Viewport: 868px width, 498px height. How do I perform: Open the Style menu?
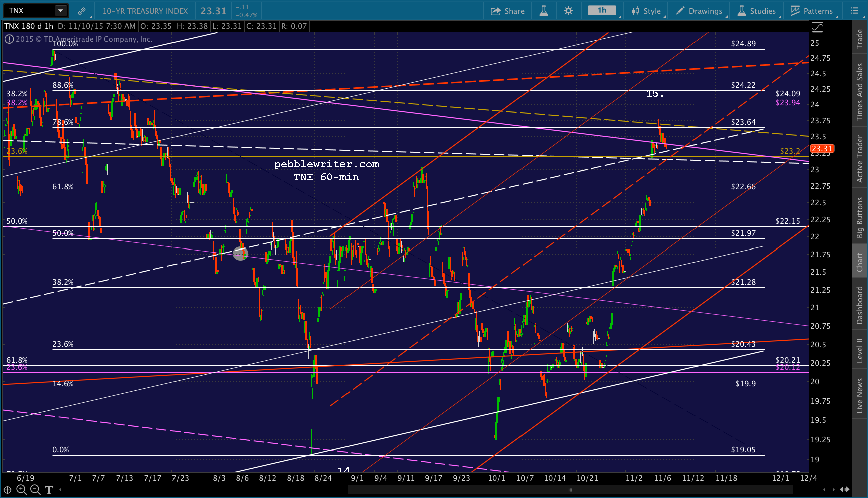point(646,11)
